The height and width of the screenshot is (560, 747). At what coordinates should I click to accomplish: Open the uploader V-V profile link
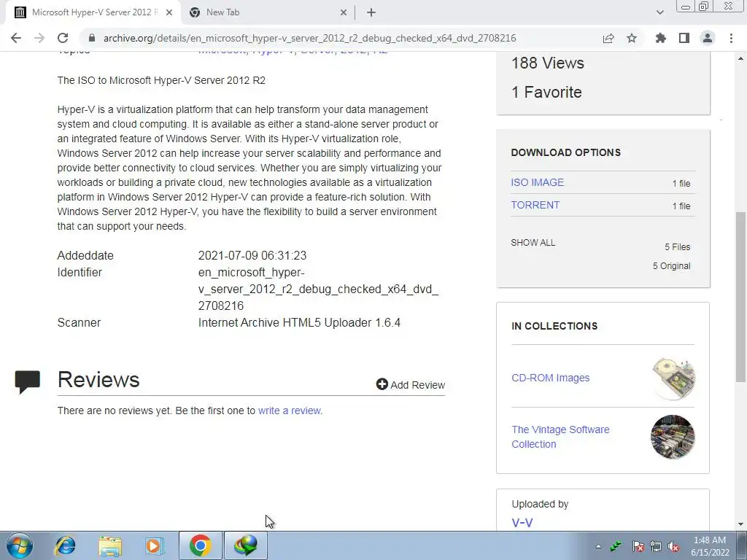point(522,523)
